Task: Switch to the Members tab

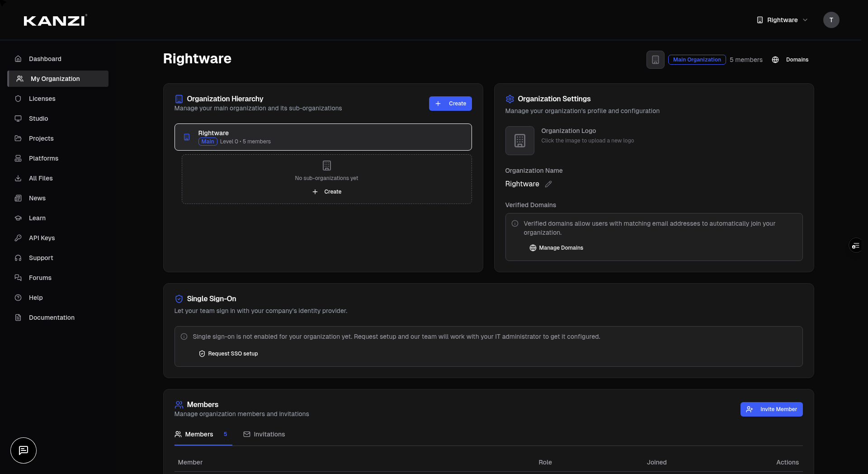Action: point(203,434)
